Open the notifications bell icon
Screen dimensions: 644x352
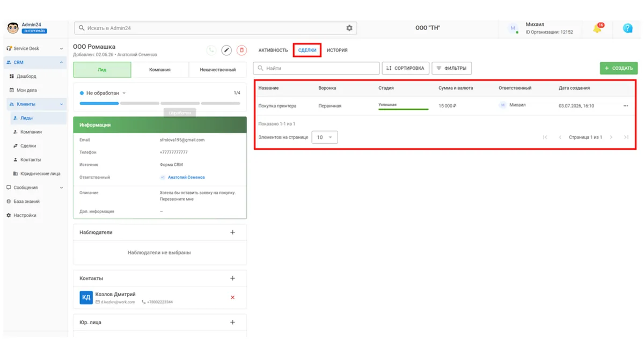point(597,28)
